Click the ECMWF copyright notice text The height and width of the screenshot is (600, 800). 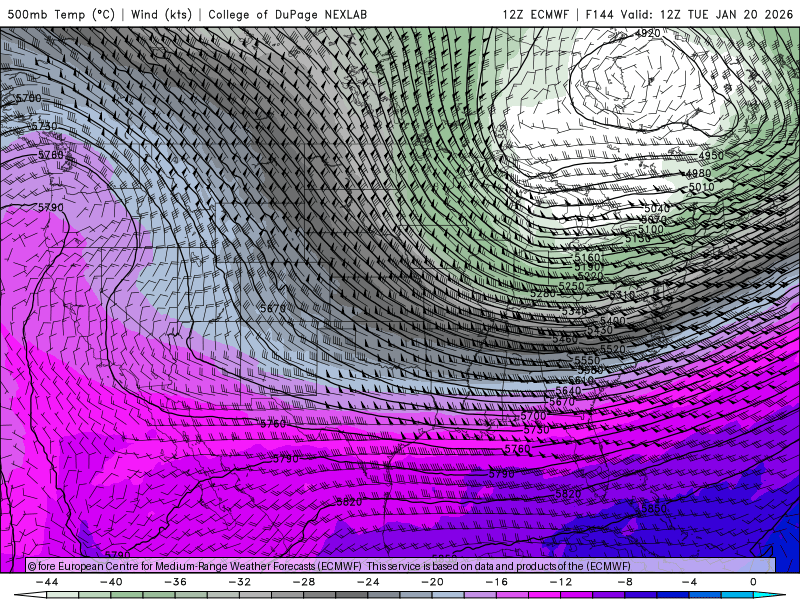[329, 566]
